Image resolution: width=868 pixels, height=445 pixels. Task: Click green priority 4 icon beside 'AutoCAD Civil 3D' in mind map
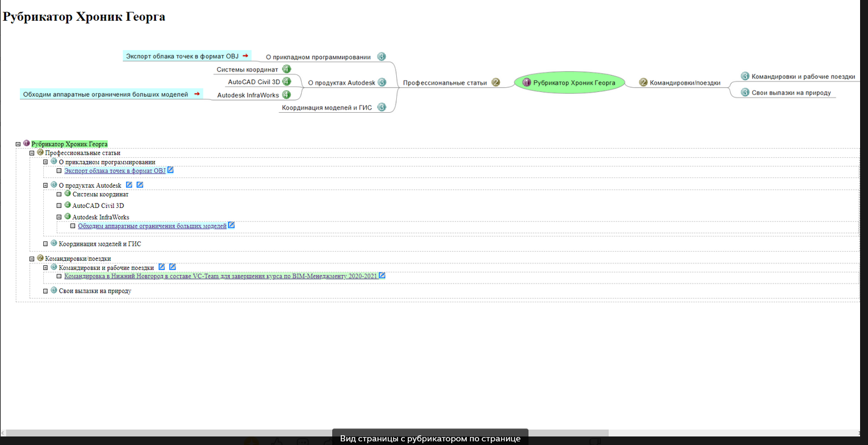pyautogui.click(x=286, y=81)
